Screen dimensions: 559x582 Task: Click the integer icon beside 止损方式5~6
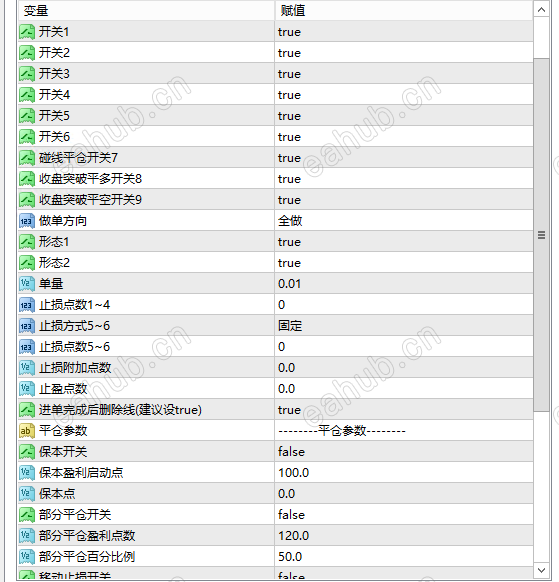(27, 326)
